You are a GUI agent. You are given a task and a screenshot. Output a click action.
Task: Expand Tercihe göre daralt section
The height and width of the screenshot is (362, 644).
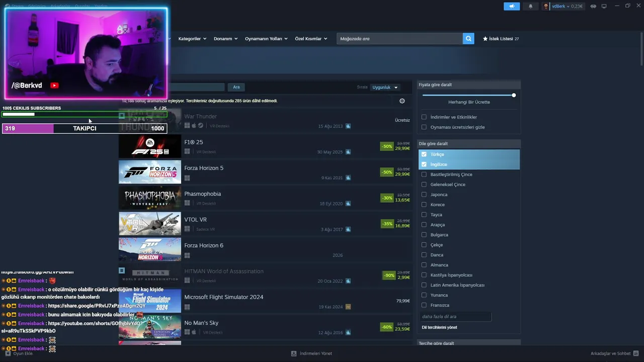click(x=469, y=343)
